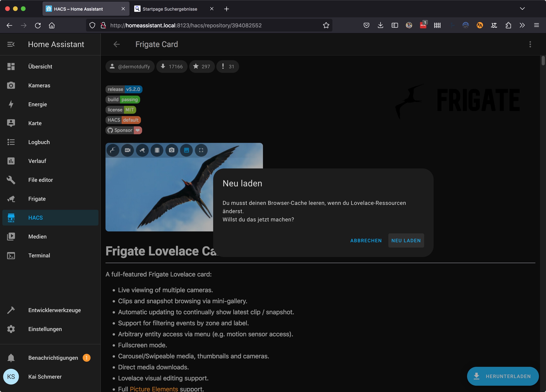
Task: Switch to Startpage Suchergebnisse tab
Action: [170, 9]
